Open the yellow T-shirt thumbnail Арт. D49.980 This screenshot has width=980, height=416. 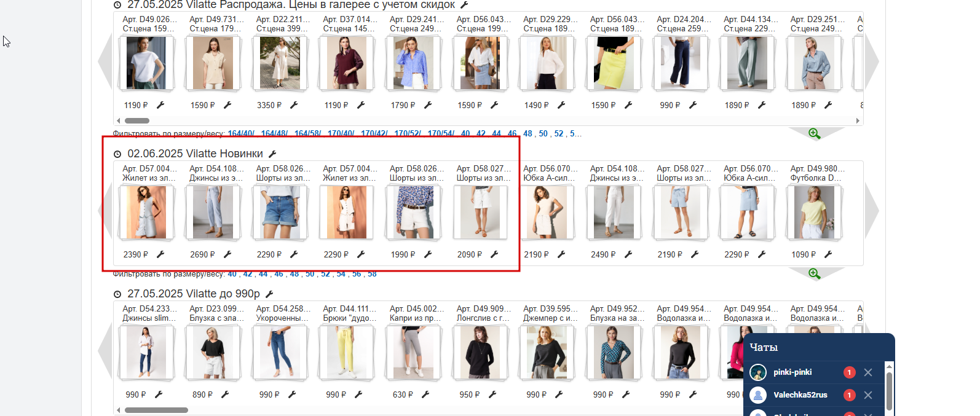[814, 213]
